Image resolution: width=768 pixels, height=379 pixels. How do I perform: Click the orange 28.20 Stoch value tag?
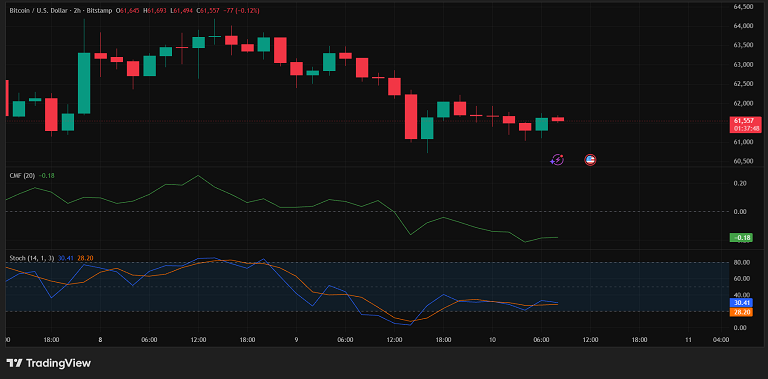click(741, 312)
